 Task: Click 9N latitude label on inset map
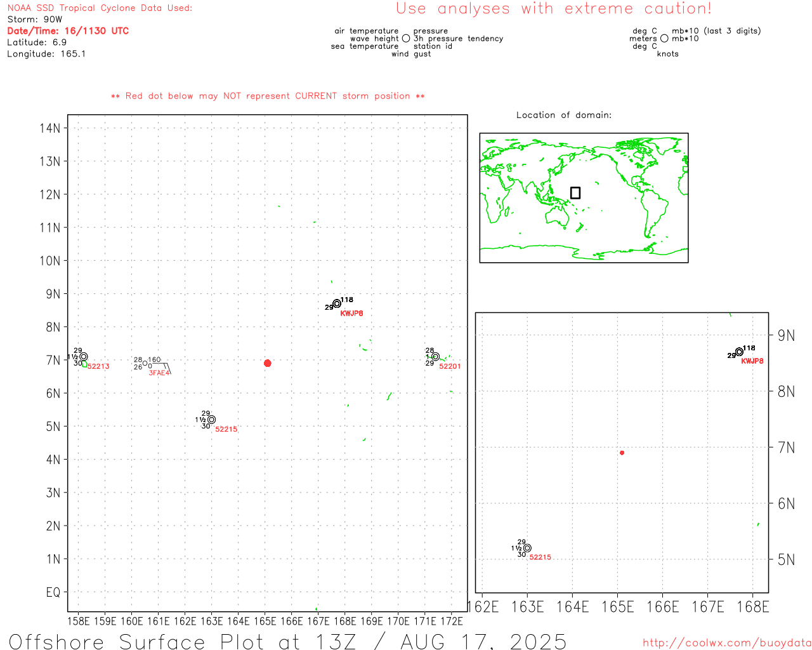point(786,336)
